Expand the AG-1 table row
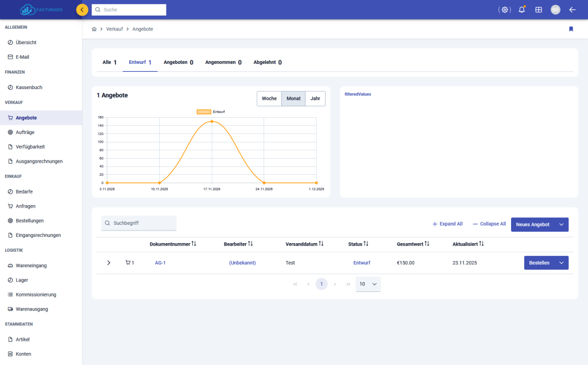The width and height of the screenshot is (588, 365). [109, 263]
